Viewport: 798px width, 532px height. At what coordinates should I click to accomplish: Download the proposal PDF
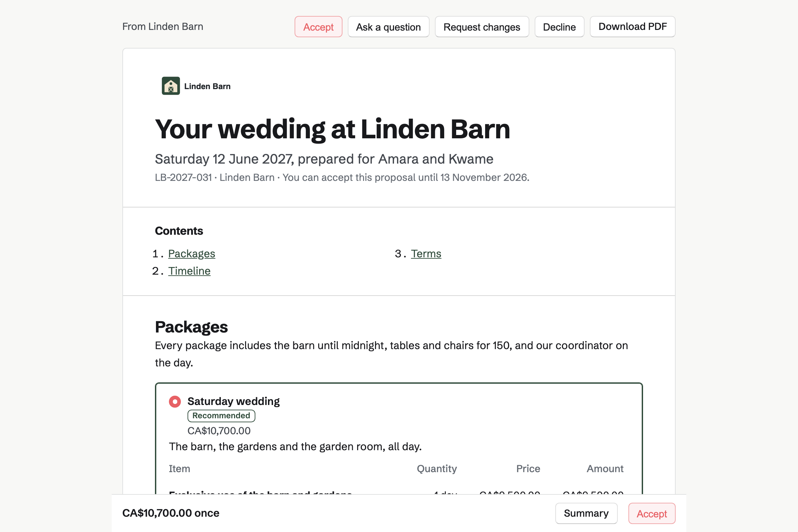pyautogui.click(x=632, y=27)
